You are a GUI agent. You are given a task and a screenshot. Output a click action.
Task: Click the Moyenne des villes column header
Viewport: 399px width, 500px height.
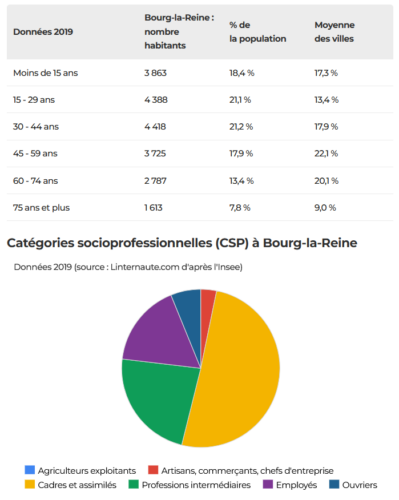(x=334, y=32)
